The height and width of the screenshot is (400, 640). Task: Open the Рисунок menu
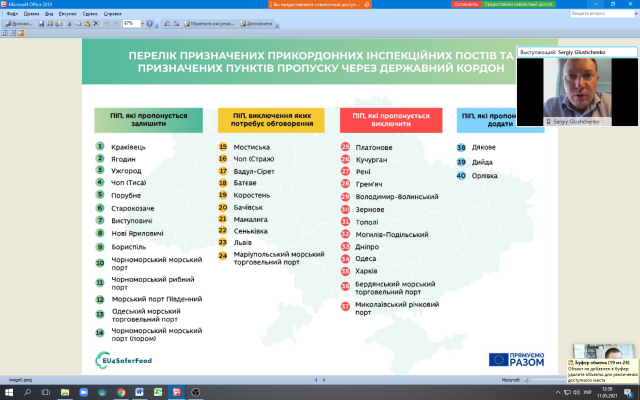[67, 14]
